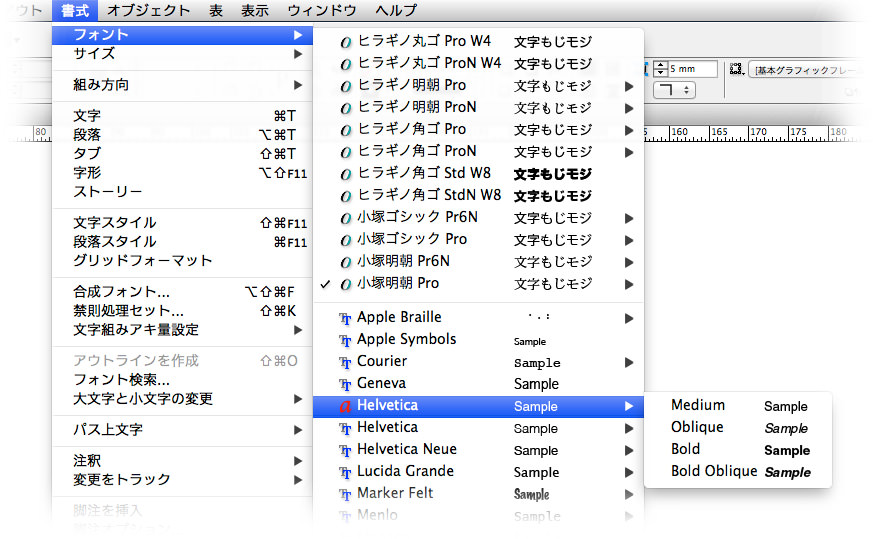
Task: Open the 基本グラフィックフレーム style dropdown
Action: pyautogui.click(x=807, y=70)
